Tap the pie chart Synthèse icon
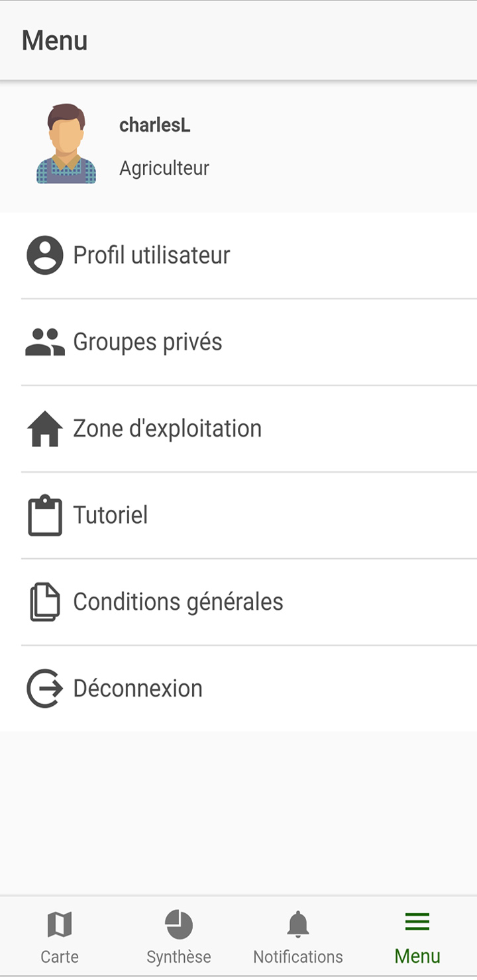The image size is (477, 980). pos(179,924)
